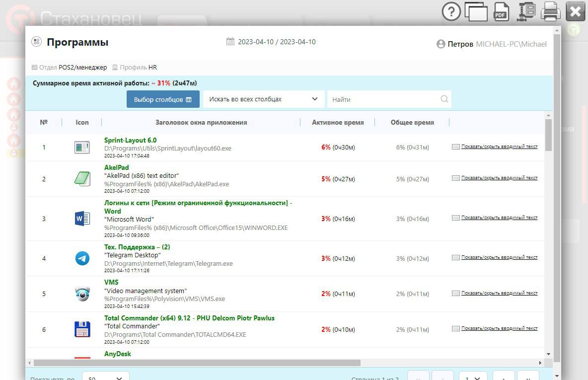
Task: Open the page number dropdown
Action: click(471, 376)
